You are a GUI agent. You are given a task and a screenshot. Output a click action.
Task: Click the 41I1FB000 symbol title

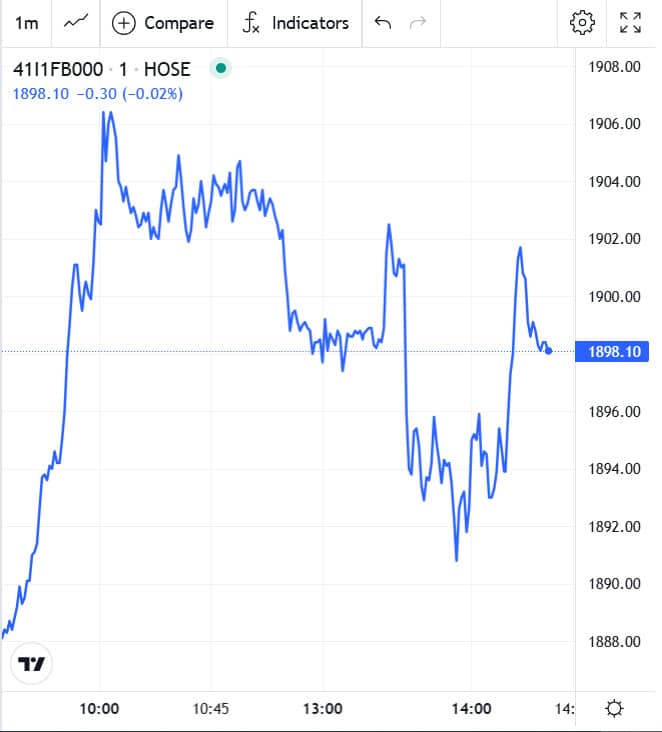pyautogui.click(x=58, y=70)
